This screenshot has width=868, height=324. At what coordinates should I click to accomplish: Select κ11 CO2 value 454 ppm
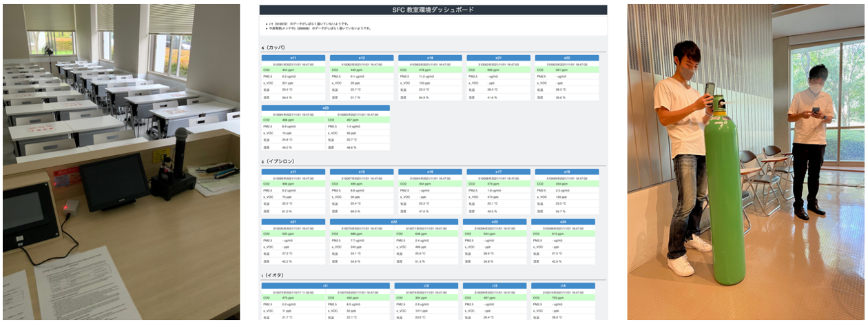[x=289, y=70]
